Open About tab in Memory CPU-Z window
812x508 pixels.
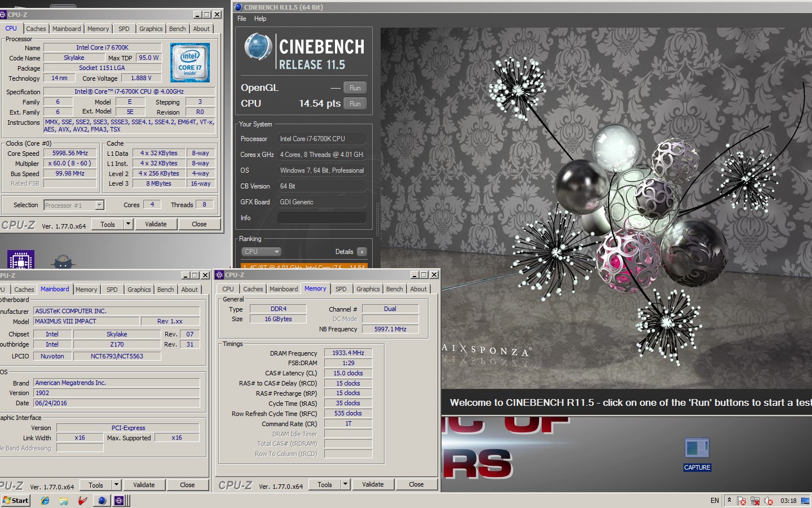click(x=418, y=289)
